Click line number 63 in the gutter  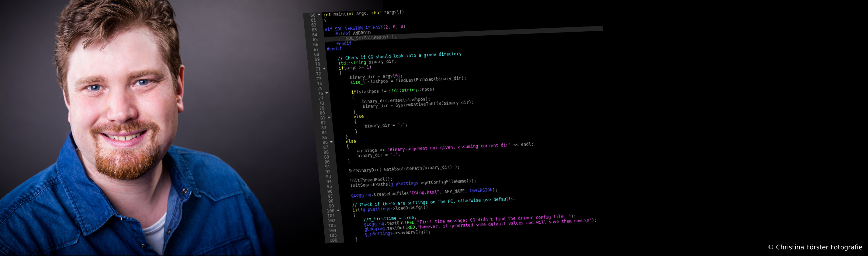point(314,30)
